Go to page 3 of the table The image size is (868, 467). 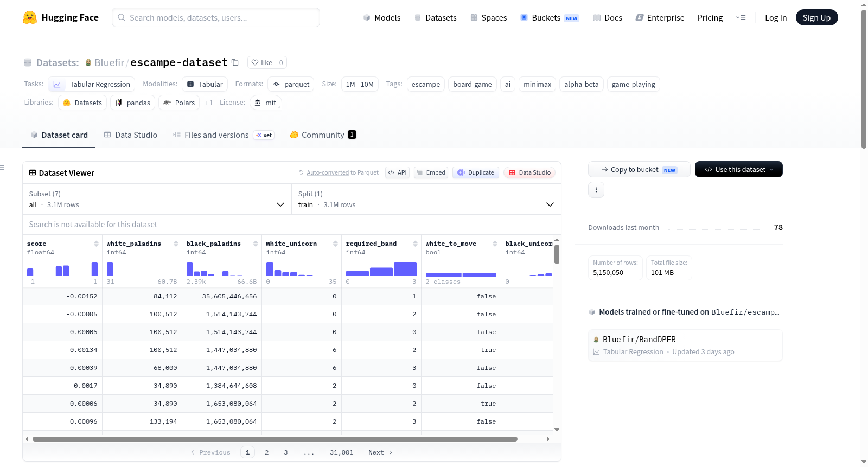[x=286, y=452]
